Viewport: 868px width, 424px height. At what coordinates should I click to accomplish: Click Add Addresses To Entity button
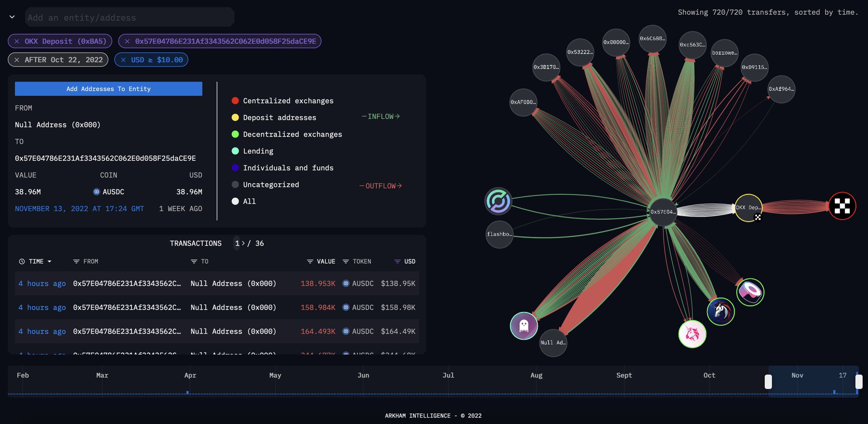108,89
